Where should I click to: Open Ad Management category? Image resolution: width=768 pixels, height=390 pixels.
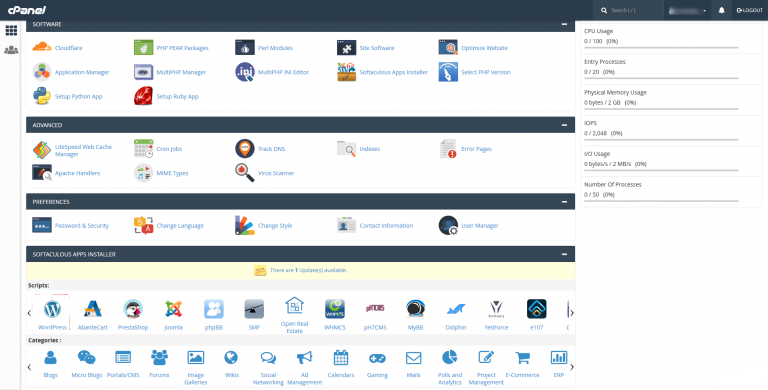click(305, 367)
